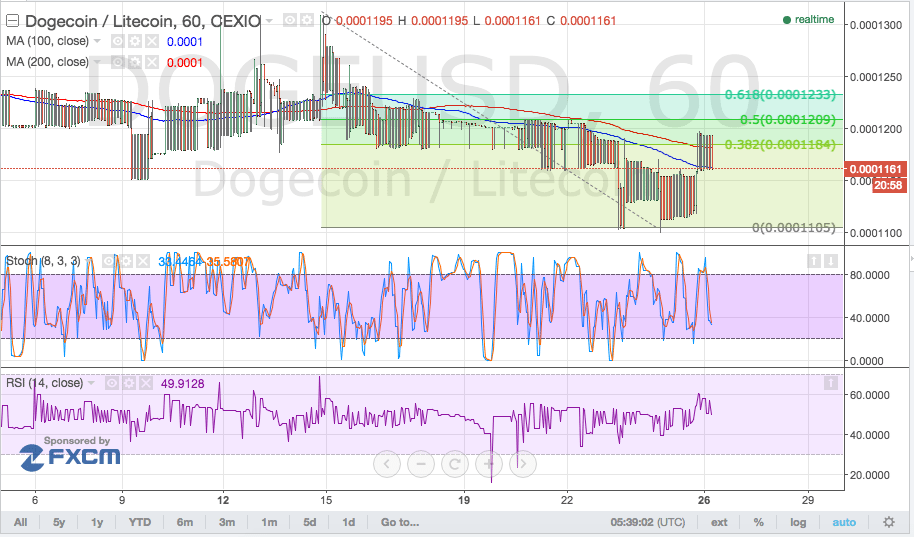Click the 20:58 bar countdown label
Viewport: 914px width, 537px height.
(x=888, y=185)
